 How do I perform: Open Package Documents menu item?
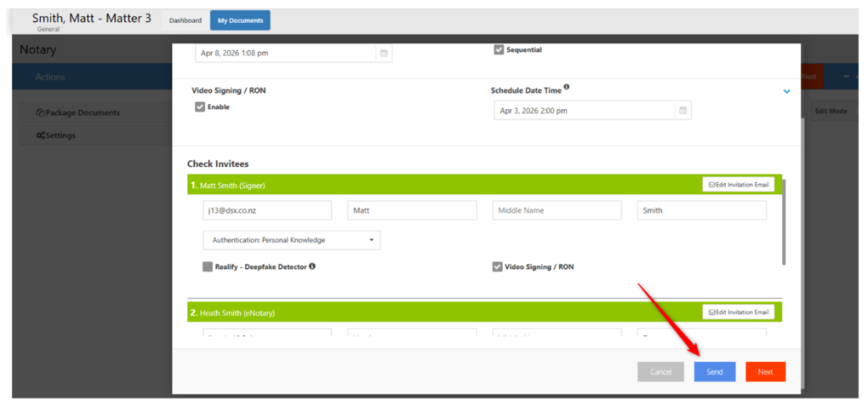point(95,113)
